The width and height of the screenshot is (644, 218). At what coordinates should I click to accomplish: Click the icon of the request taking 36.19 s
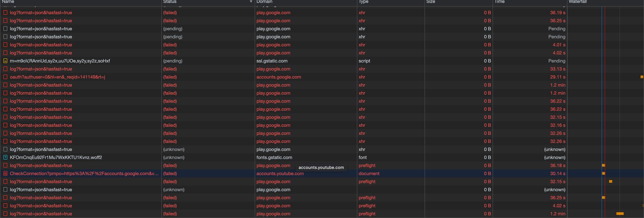(5, 13)
